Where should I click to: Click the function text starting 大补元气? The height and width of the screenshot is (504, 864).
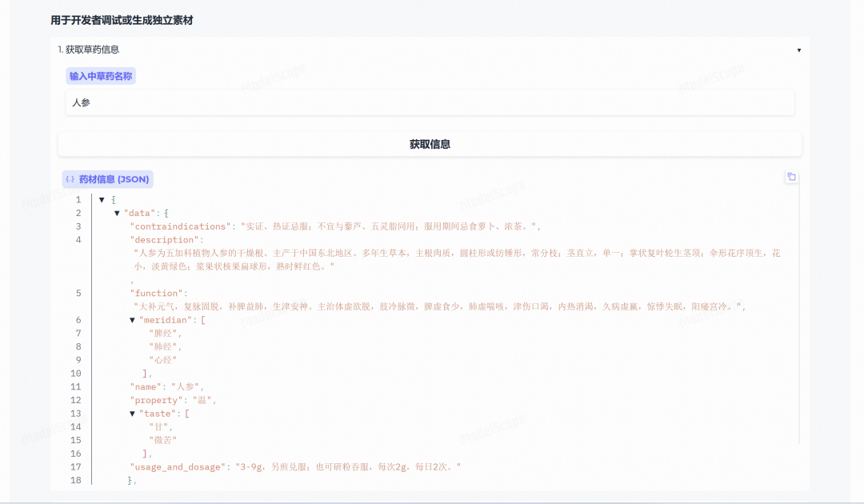pos(437,306)
